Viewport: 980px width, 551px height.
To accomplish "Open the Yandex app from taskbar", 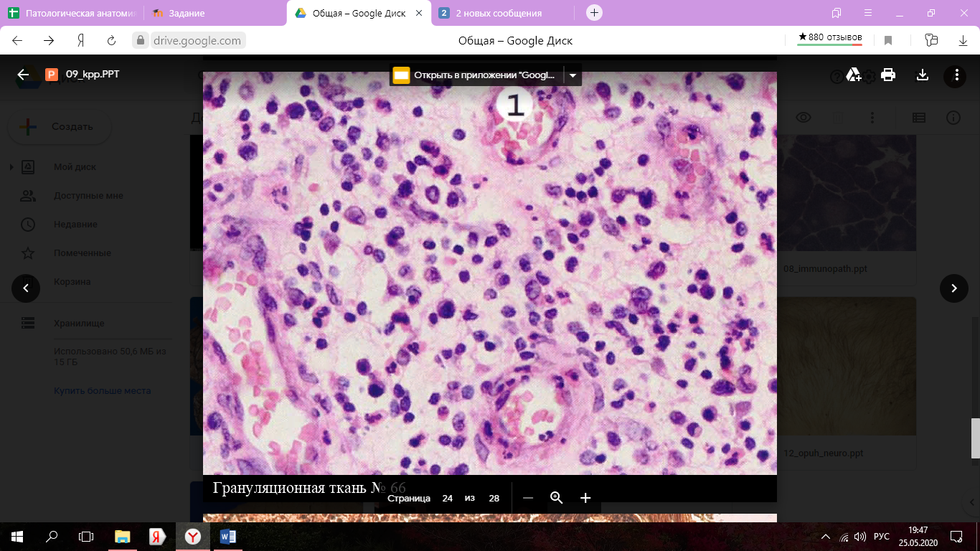I will tap(158, 536).
